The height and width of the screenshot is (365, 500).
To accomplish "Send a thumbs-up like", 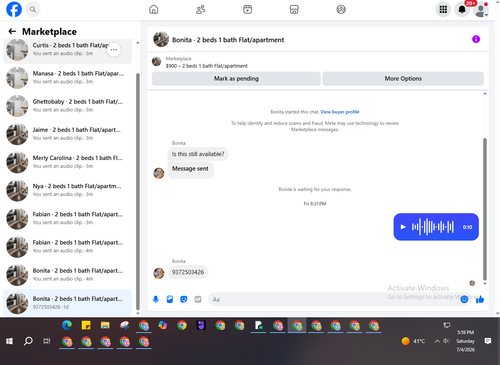I will pos(480,299).
